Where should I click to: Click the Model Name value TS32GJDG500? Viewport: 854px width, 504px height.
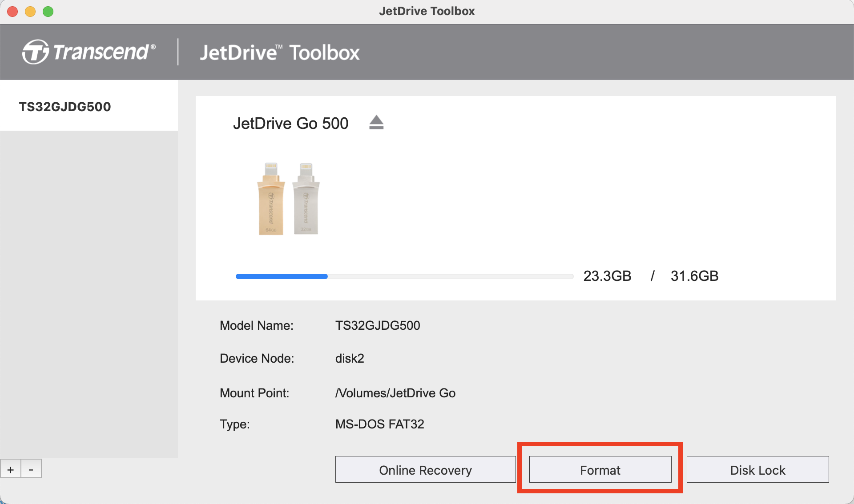click(x=378, y=325)
